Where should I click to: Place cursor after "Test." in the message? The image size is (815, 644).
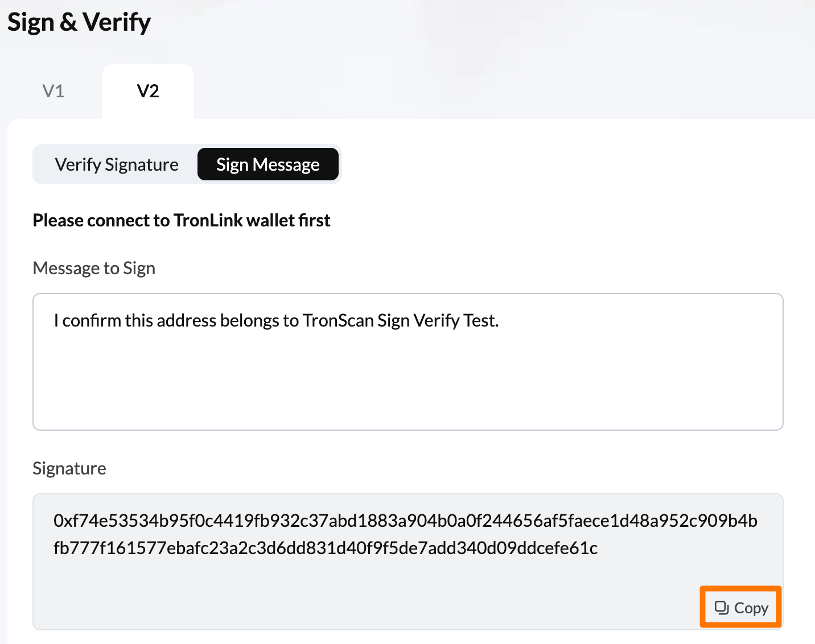(x=501, y=321)
